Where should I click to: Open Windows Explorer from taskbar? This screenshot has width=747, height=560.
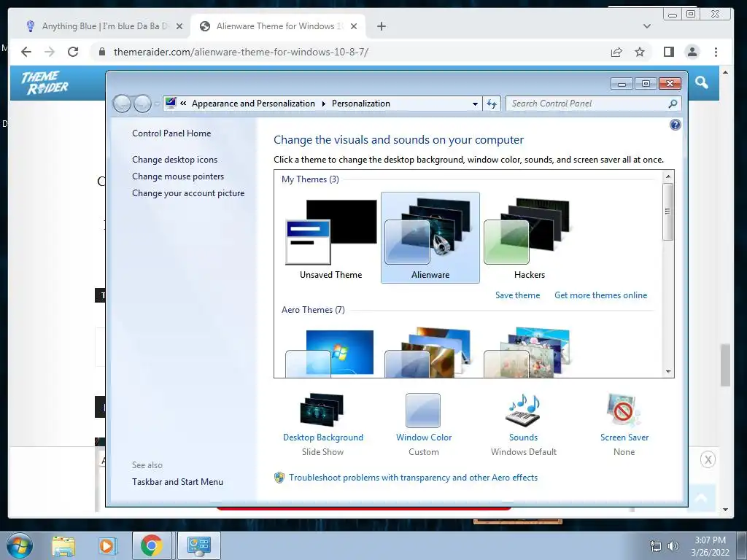(63, 545)
